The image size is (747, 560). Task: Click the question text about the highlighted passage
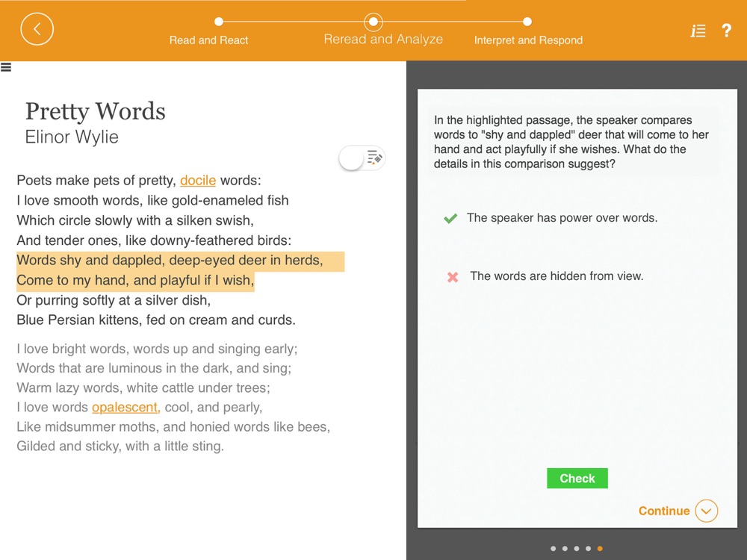pos(571,142)
